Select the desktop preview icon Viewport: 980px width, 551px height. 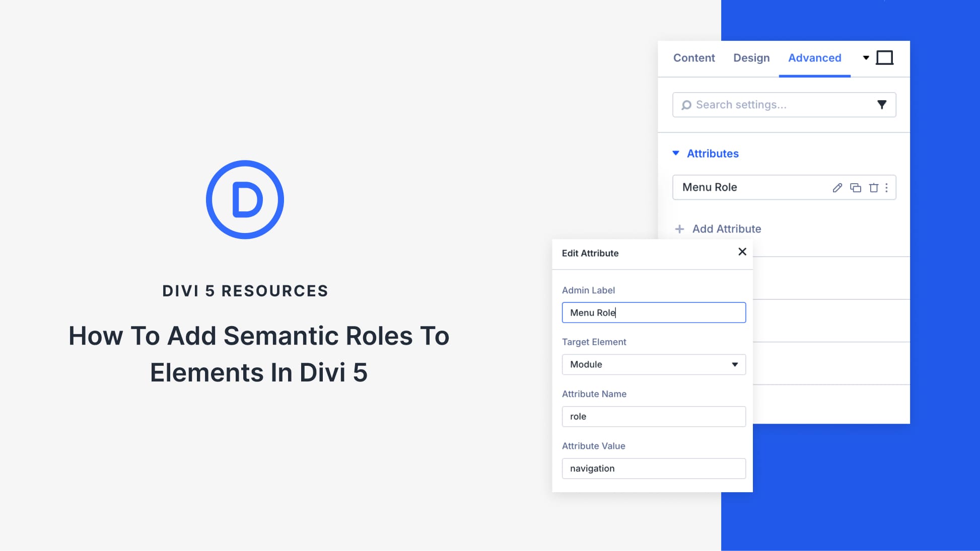885,57
